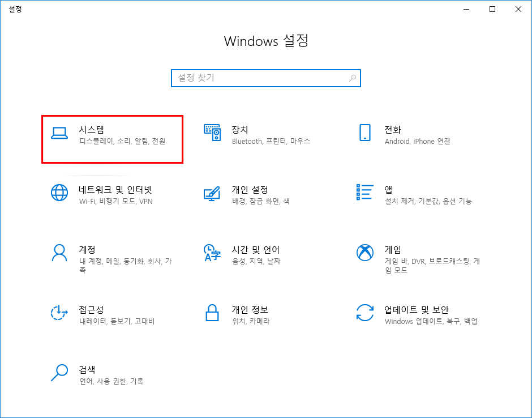
Task: Click the 개인 설정 paintbrush icon
Action: [x=212, y=193]
